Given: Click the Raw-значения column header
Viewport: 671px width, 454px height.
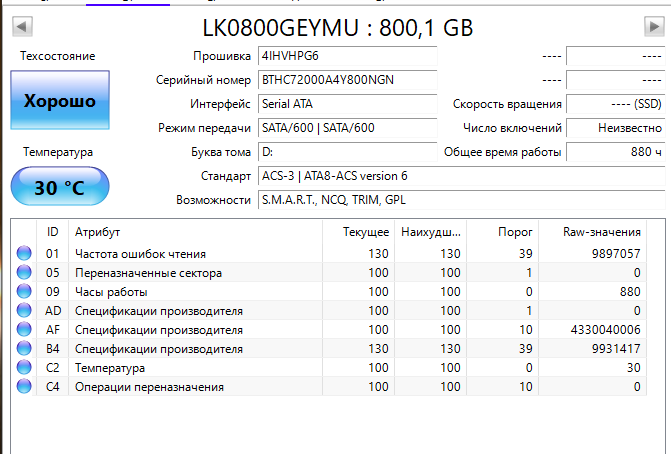Looking at the screenshot, I should [600, 231].
